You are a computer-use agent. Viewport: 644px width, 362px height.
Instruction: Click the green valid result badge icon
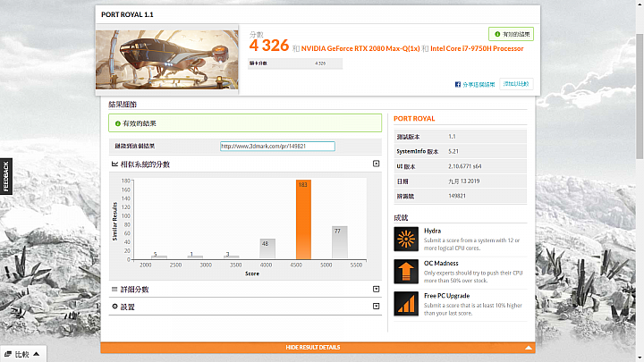(x=497, y=34)
